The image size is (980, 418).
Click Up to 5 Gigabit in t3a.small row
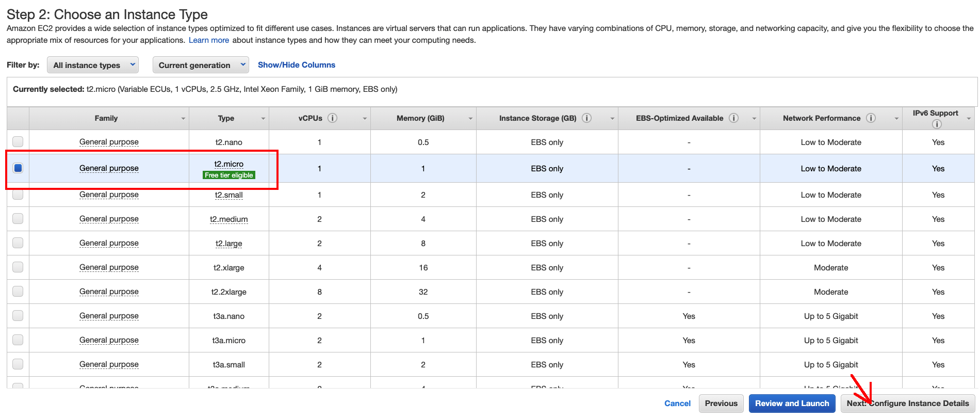[831, 365]
